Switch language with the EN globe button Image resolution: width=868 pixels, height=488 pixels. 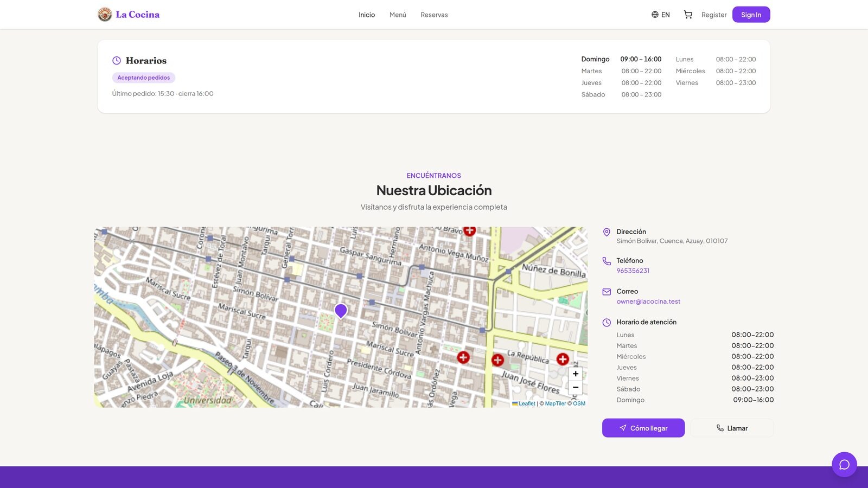click(661, 15)
